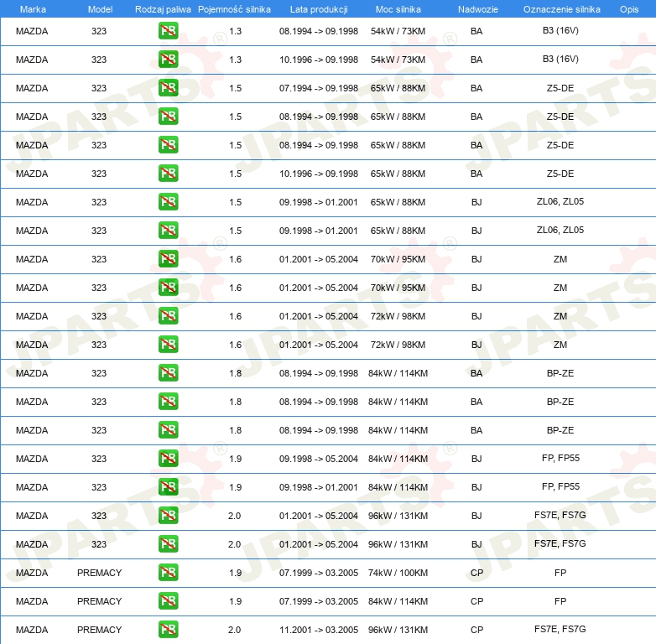
Task: Select the BA body cell in the 07.1994 row
Action: [x=476, y=88]
